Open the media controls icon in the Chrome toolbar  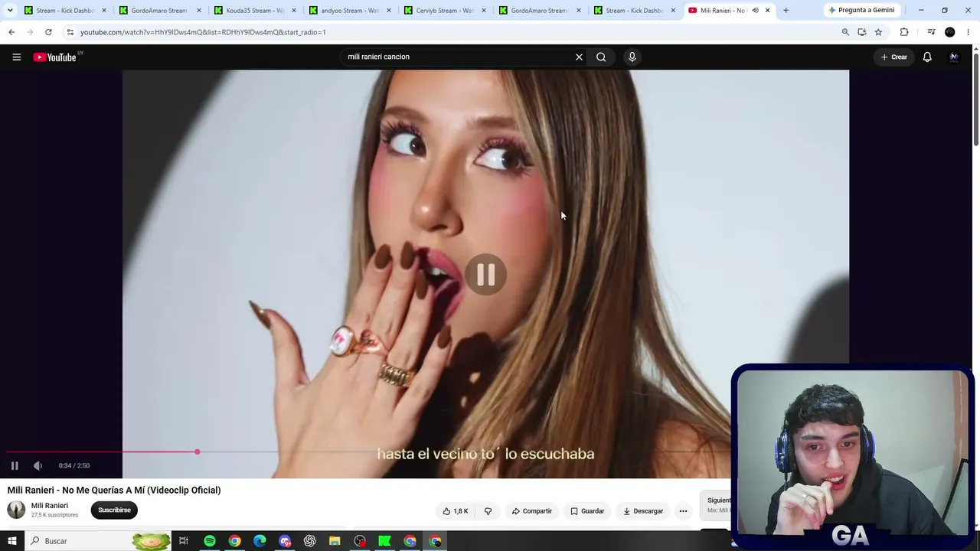(x=931, y=32)
